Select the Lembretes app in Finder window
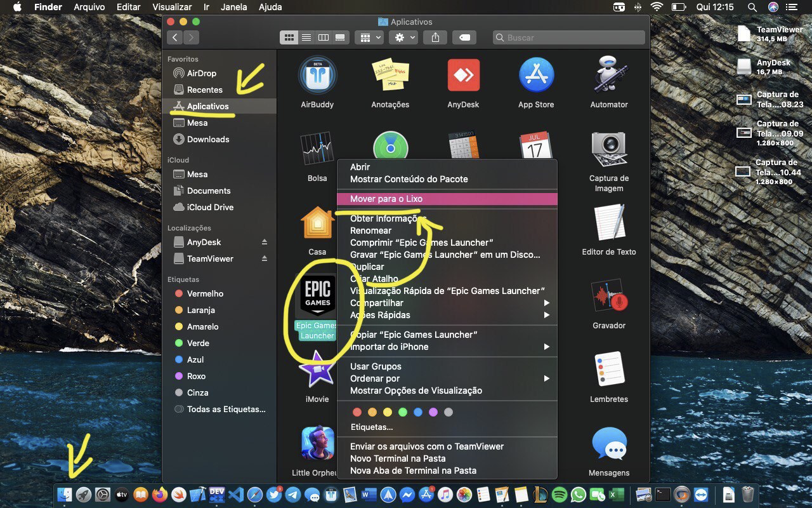 [x=609, y=370]
